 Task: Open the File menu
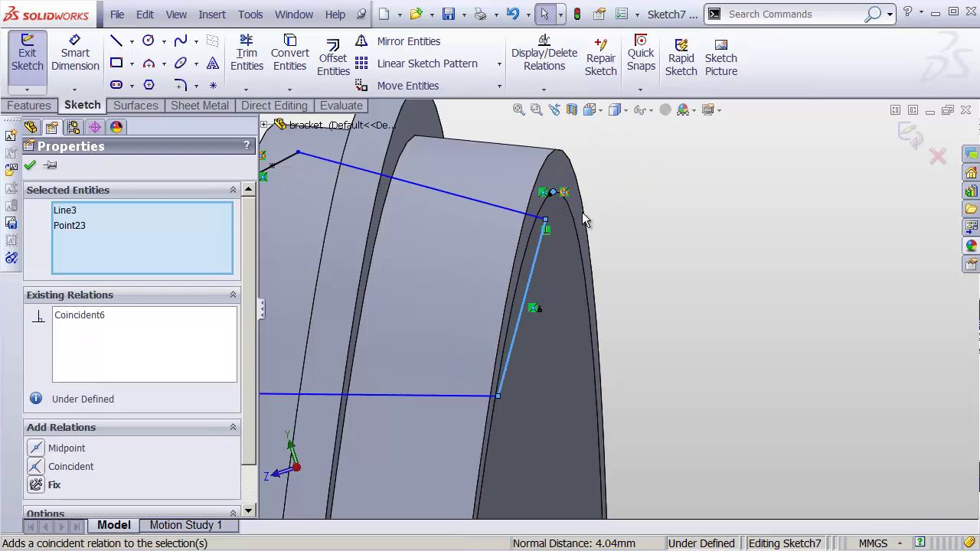tap(117, 14)
